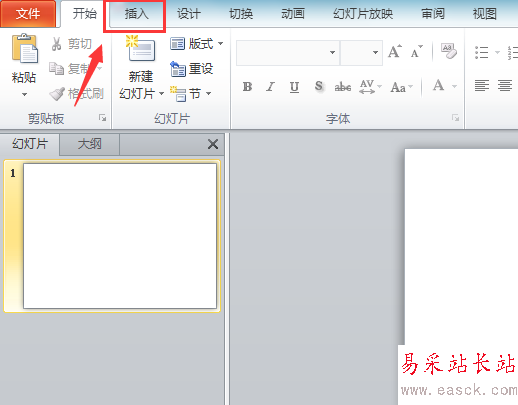Click the bullet list icon
Screen dimensions: 518x405
click(482, 52)
